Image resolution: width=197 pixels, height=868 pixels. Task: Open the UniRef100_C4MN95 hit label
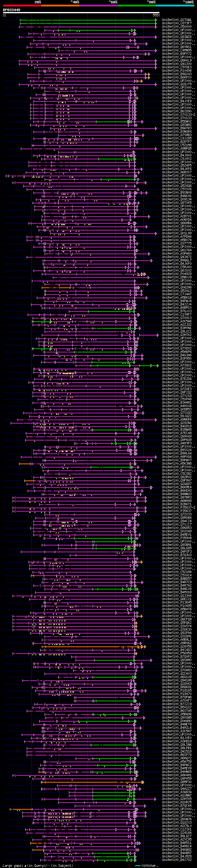tap(176, 50)
